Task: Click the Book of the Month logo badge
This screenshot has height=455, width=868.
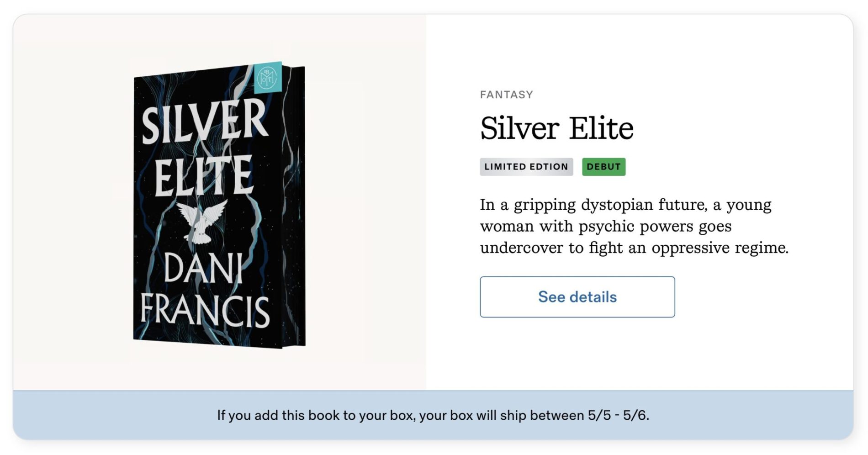Action: tap(267, 77)
